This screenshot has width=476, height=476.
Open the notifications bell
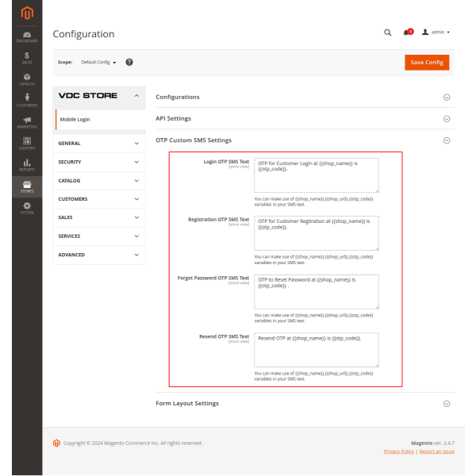click(x=407, y=33)
